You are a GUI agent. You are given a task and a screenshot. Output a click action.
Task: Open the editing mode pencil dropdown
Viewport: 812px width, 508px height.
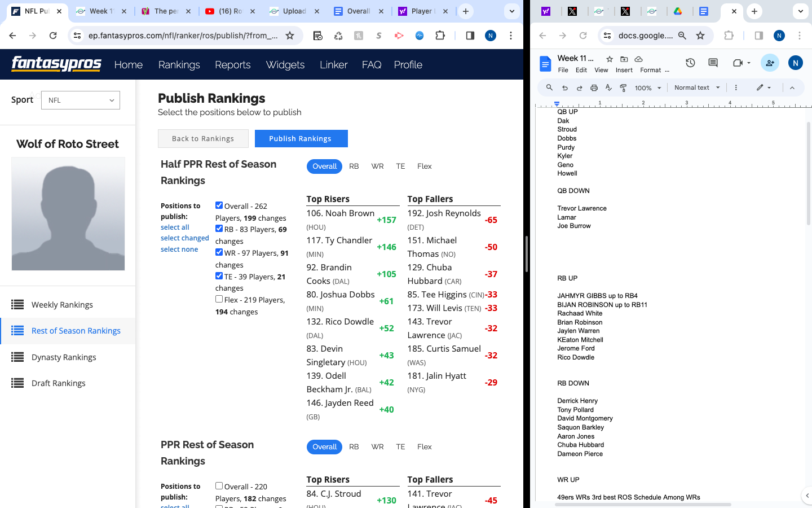(764, 87)
